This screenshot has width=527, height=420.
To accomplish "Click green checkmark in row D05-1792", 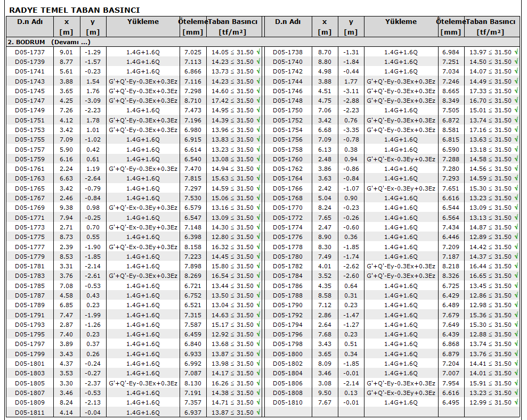I will (x=516, y=315).
